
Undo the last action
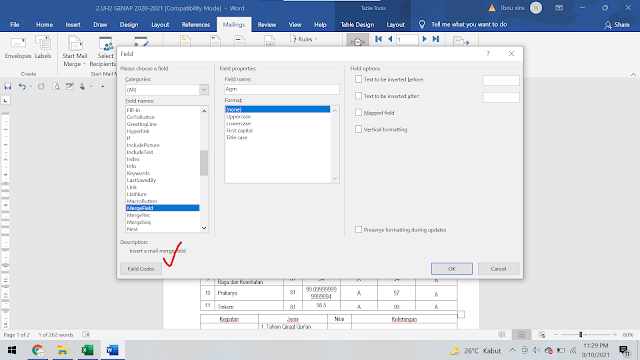[x=22, y=87]
